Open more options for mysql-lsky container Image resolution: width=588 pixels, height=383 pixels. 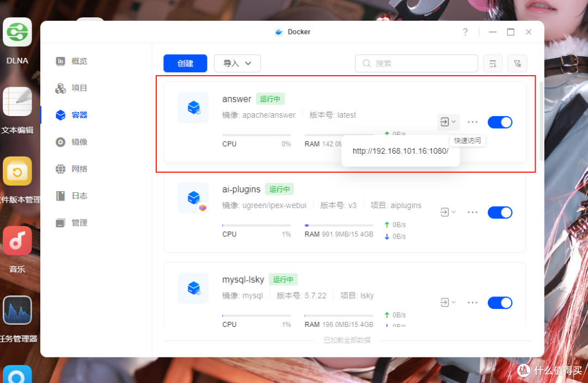point(473,302)
